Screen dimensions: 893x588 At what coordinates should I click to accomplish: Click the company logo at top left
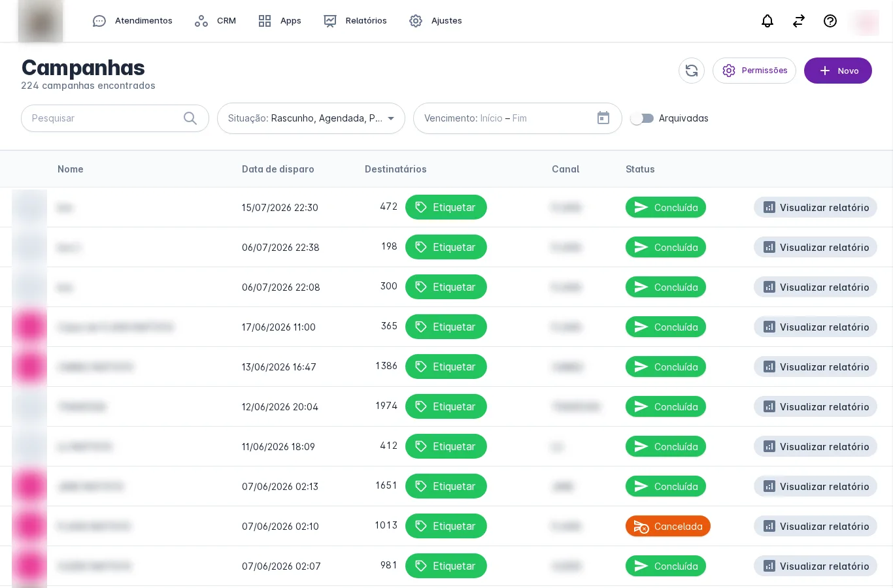point(41,22)
